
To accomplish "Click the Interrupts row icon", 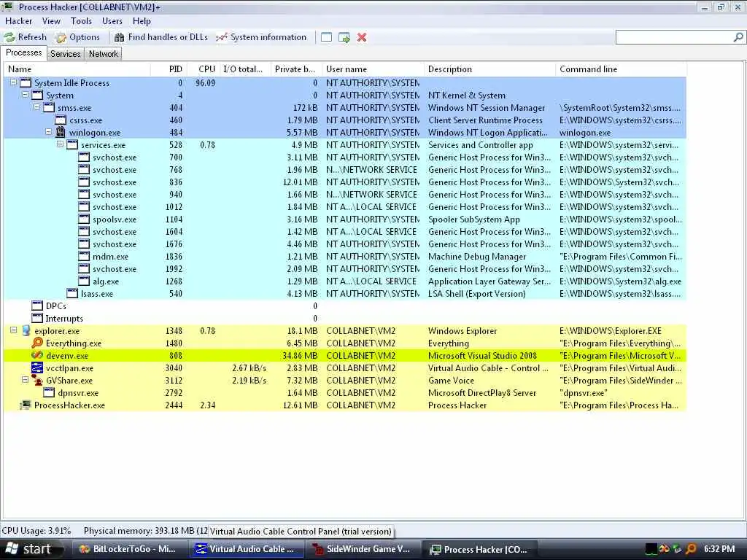I will coord(37,318).
